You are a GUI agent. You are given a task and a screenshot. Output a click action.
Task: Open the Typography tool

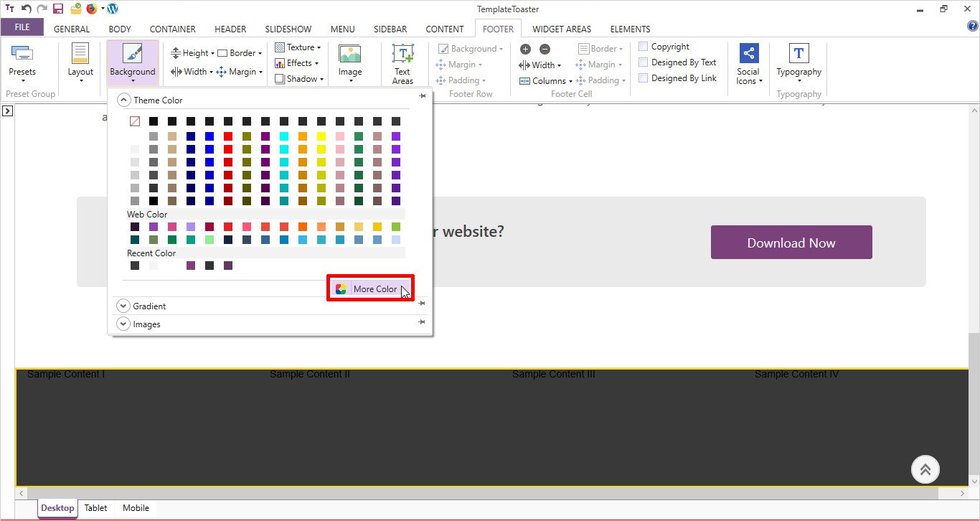click(x=798, y=55)
